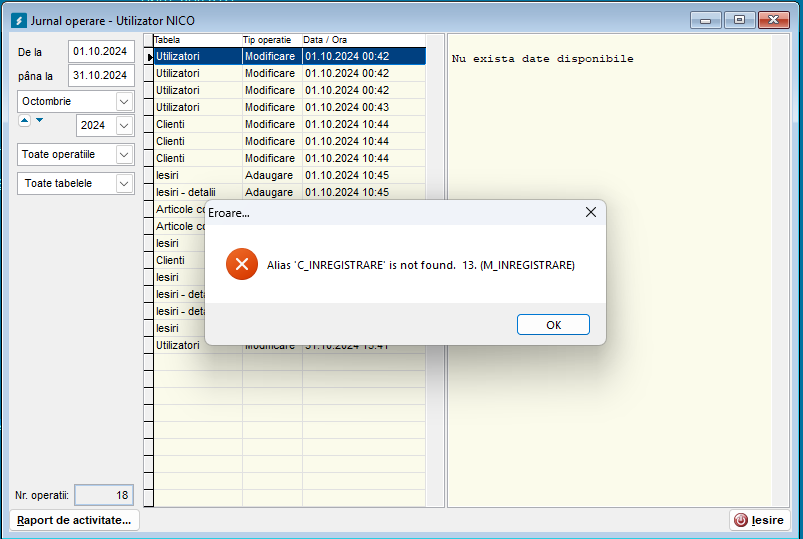
Task: Click the Nr. operatii field showing 18
Action: tap(104, 495)
